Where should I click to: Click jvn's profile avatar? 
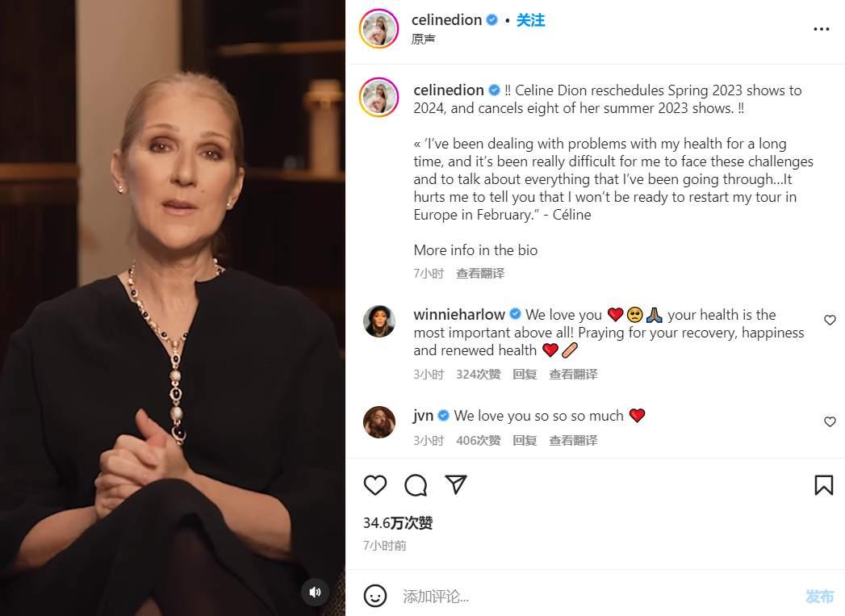pyautogui.click(x=379, y=422)
